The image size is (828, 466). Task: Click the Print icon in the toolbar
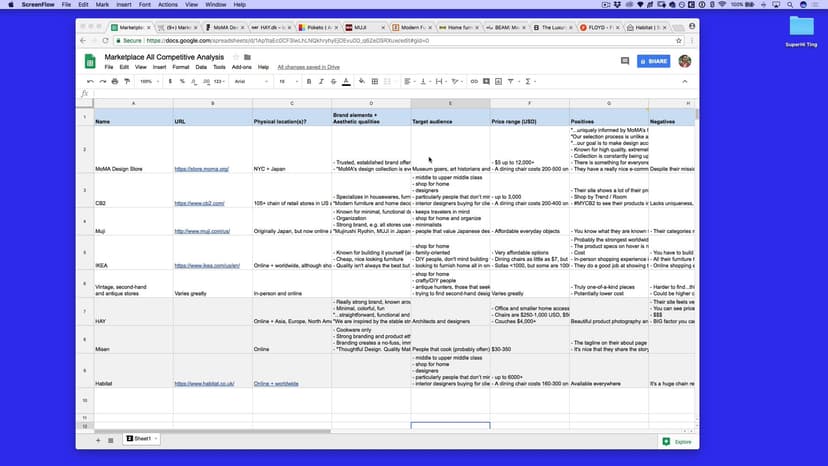(116, 81)
